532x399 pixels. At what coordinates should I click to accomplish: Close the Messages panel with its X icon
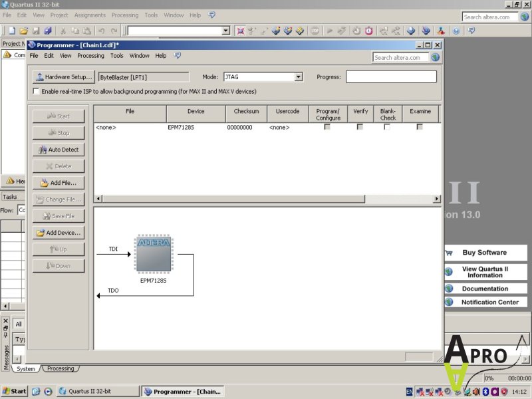(5, 321)
